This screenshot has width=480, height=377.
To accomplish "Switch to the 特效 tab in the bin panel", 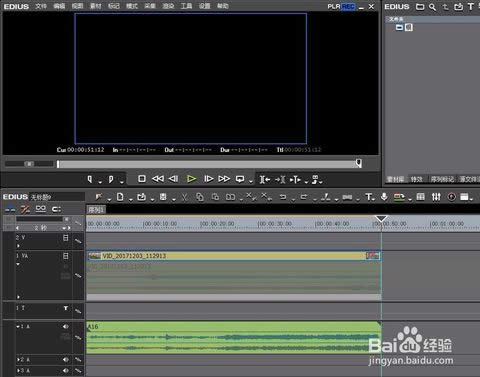I will point(416,179).
